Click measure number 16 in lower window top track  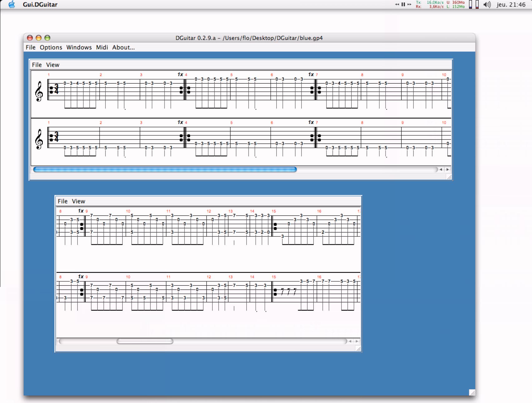tap(319, 211)
